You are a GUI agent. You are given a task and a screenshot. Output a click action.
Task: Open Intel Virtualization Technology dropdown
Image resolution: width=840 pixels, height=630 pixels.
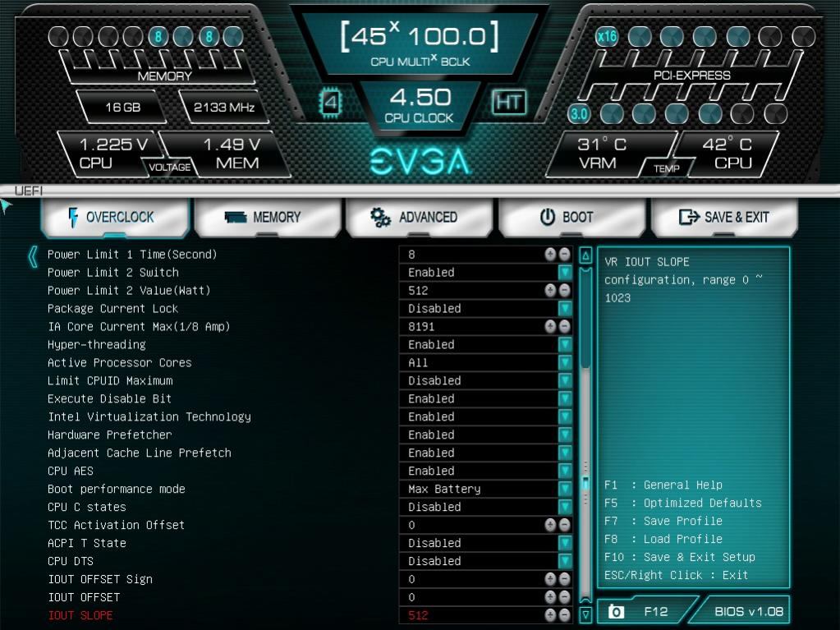click(x=565, y=416)
